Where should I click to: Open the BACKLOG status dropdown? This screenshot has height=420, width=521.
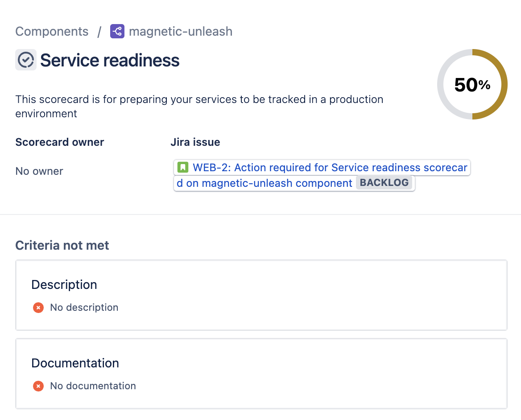(x=385, y=182)
